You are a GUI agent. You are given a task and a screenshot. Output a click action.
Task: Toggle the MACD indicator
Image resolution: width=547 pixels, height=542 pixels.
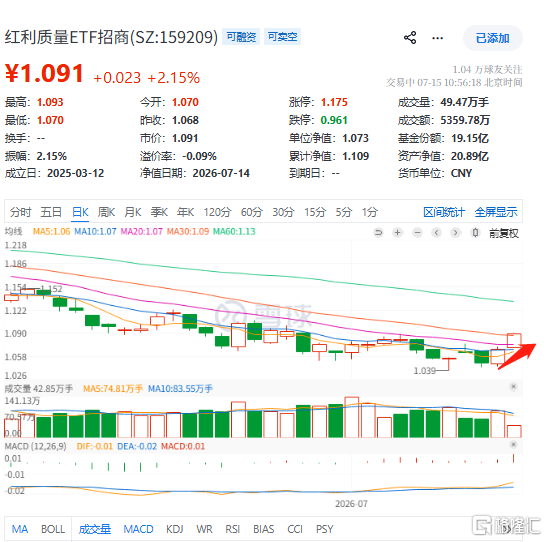(138, 529)
